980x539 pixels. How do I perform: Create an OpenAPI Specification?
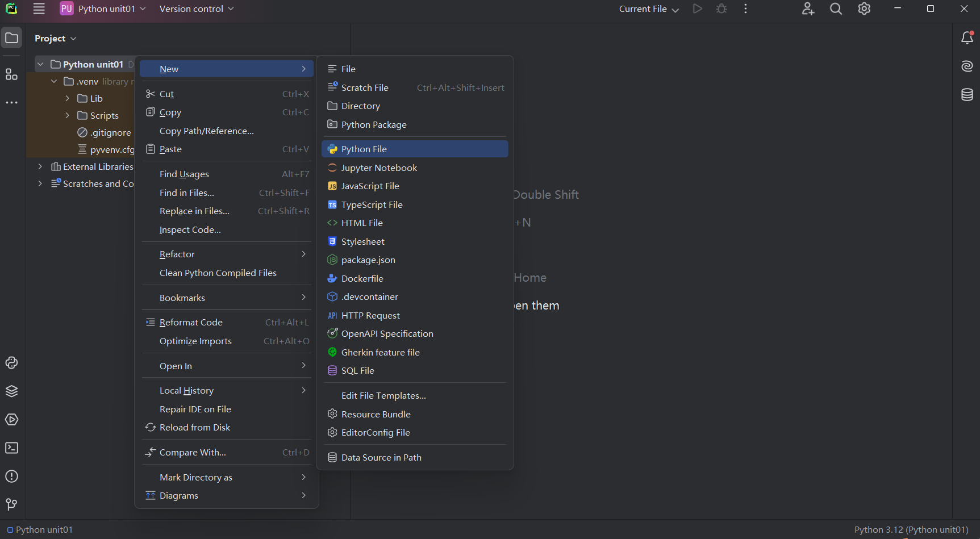(415, 334)
